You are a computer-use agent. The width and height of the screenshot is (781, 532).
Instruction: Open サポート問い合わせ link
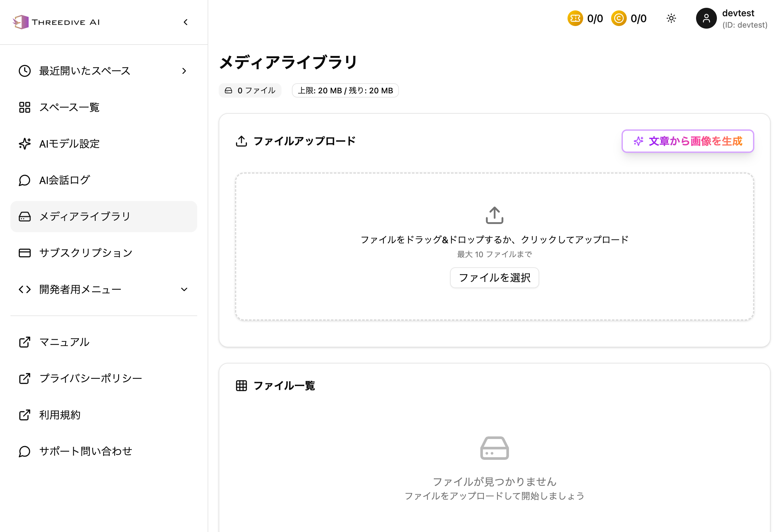tap(103, 451)
